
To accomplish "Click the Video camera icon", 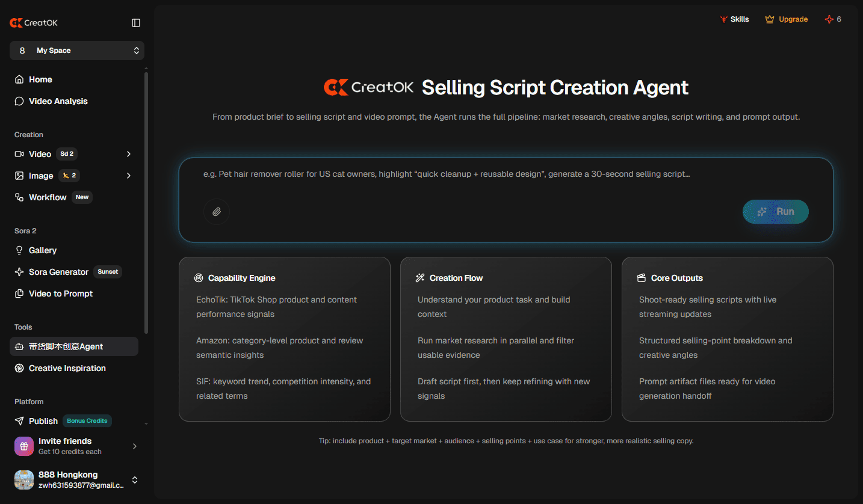I will (x=19, y=154).
